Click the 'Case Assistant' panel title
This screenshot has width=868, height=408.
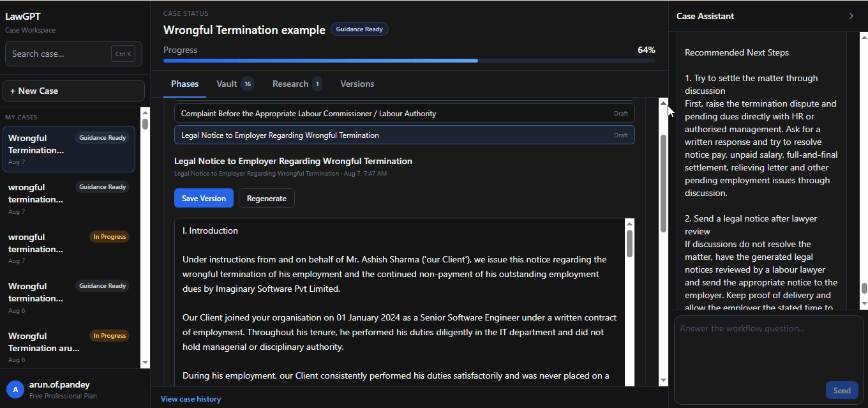[705, 16]
